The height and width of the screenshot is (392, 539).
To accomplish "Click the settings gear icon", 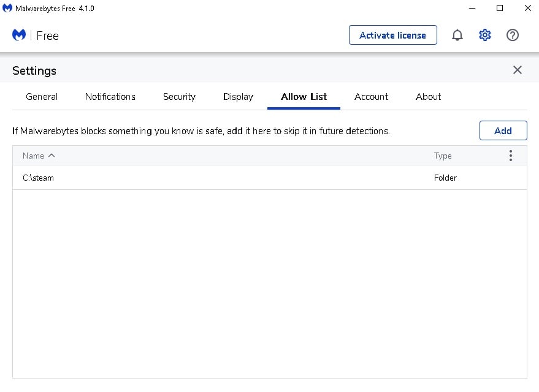I will pyautogui.click(x=484, y=35).
